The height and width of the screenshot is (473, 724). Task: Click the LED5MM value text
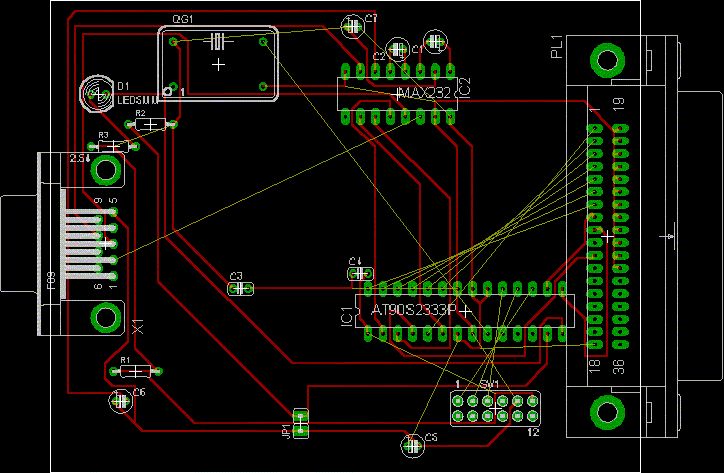137,100
